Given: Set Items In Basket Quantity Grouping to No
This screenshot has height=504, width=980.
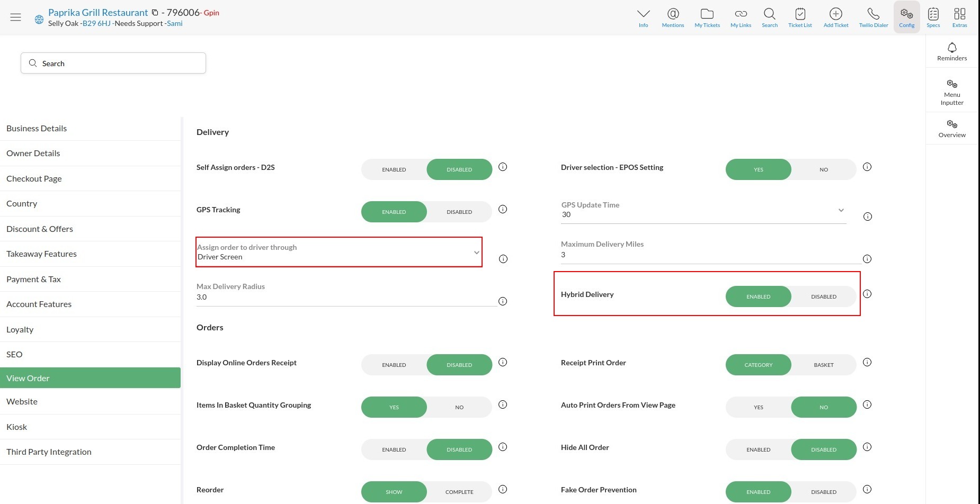Looking at the screenshot, I should (459, 407).
